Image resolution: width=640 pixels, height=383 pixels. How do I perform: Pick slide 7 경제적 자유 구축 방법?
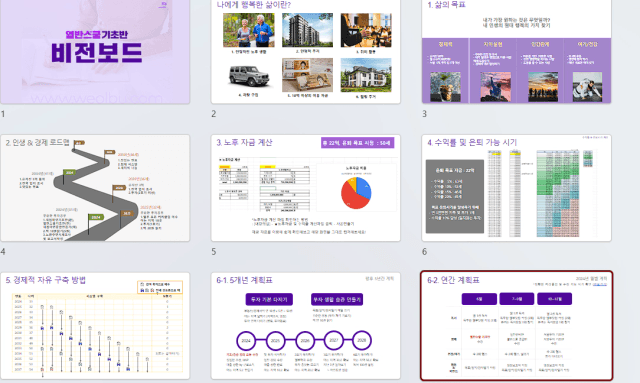(x=95, y=326)
